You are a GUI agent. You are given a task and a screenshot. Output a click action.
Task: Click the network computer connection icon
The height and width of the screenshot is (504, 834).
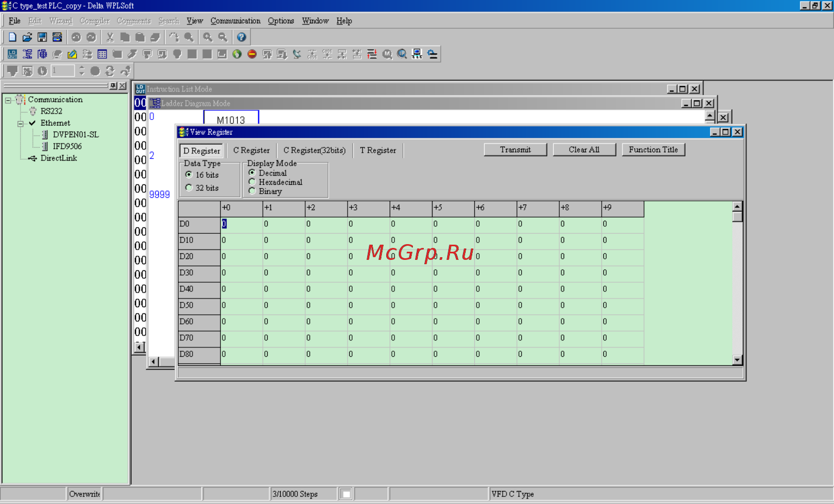(x=417, y=54)
